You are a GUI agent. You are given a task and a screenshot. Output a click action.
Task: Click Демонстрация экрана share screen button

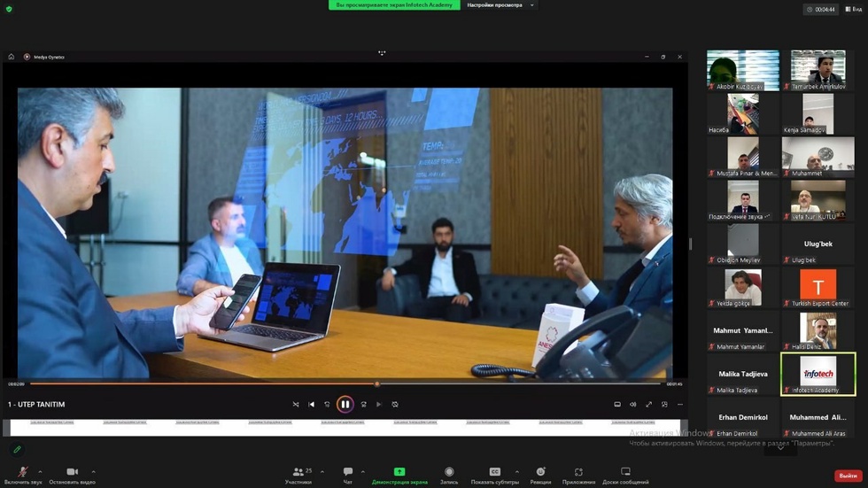point(399,475)
